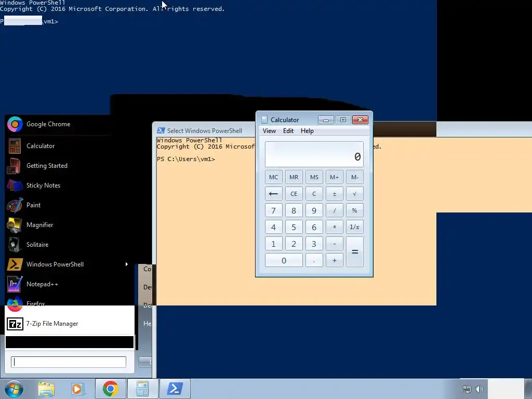Open Calculator Help menu
The image size is (532, 399).
pyautogui.click(x=307, y=131)
